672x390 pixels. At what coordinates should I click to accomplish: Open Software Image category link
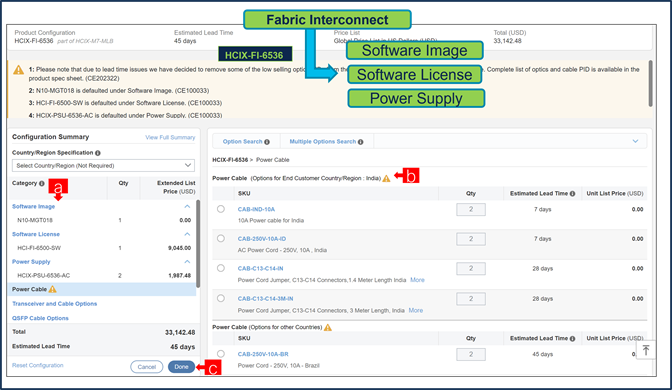pyautogui.click(x=33, y=207)
